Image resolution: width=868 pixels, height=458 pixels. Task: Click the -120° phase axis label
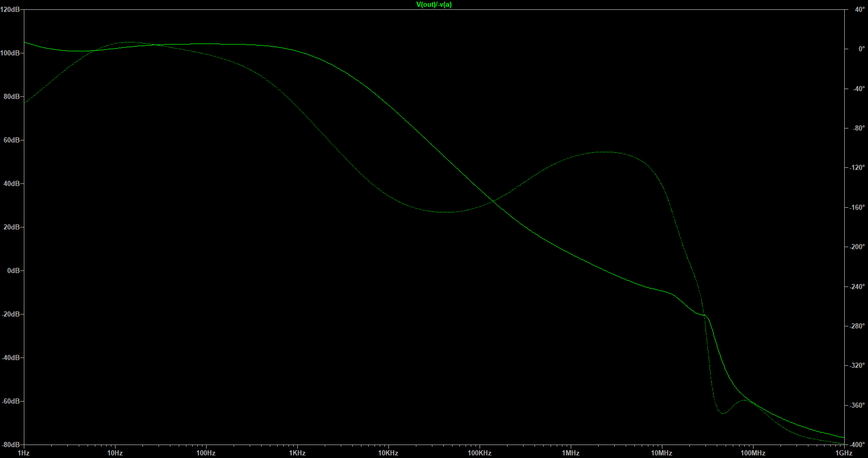tap(858, 167)
